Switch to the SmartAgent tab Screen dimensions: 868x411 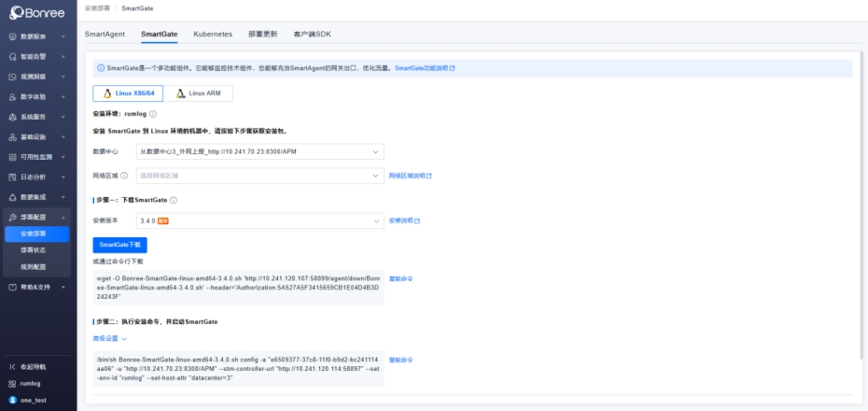tap(105, 34)
